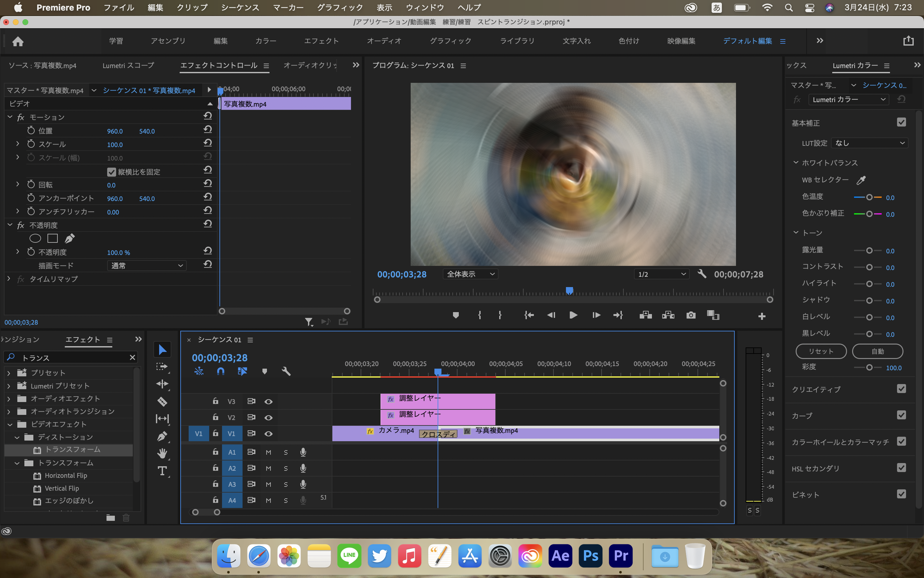Image resolution: width=924 pixels, height=578 pixels.
Task: Click the export share icon top right
Action: pyautogui.click(x=908, y=40)
